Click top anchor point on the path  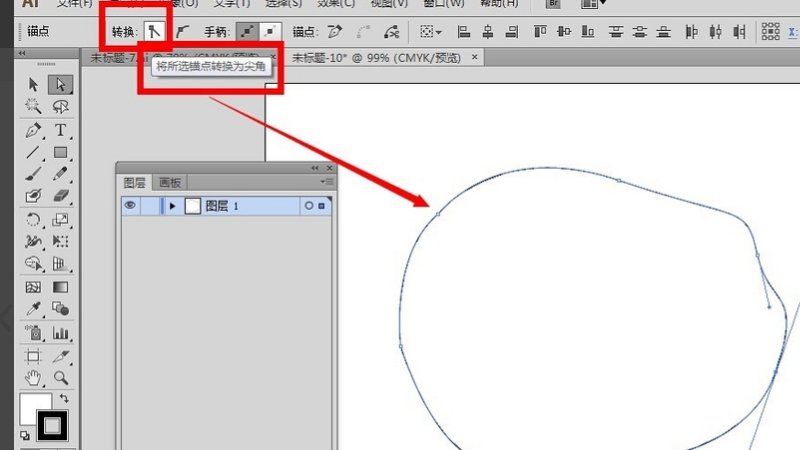619,181
